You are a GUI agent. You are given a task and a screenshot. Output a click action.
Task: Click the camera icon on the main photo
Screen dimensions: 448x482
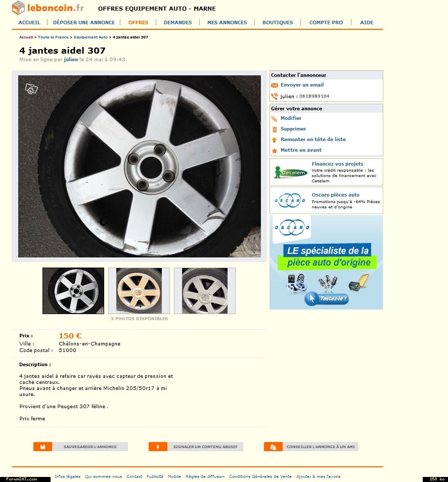pos(31,89)
